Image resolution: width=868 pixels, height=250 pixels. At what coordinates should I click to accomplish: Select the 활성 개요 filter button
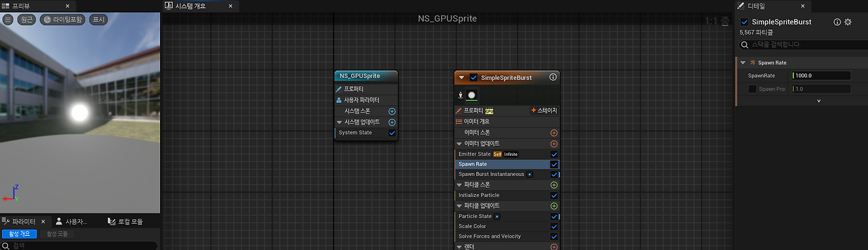(19, 234)
